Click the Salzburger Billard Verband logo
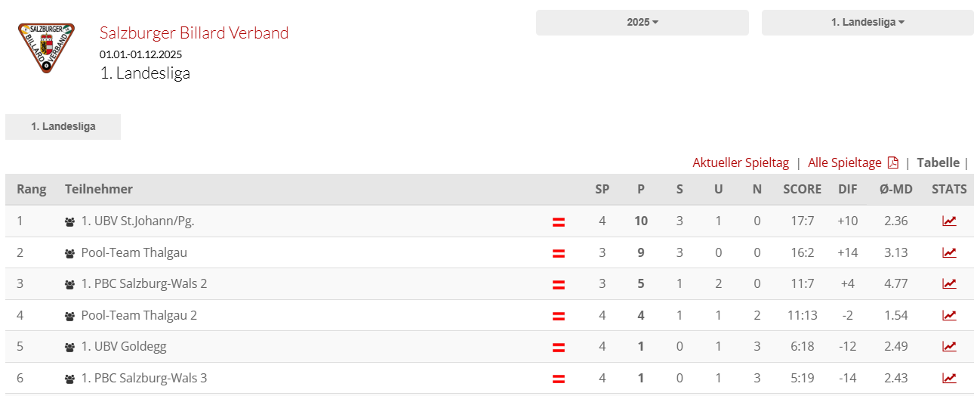The width and height of the screenshot is (980, 396). pyautogui.click(x=46, y=48)
